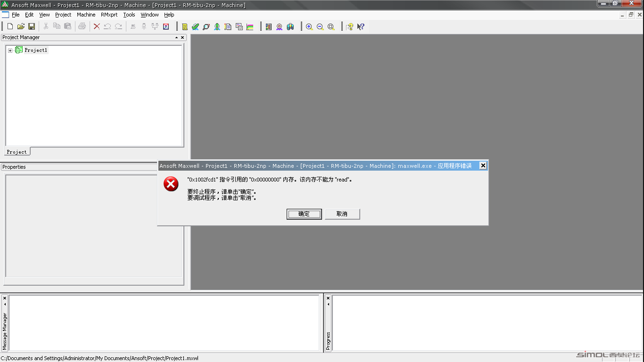644x362 pixels.
Task: Click the Project Manager panel title
Action: point(21,37)
